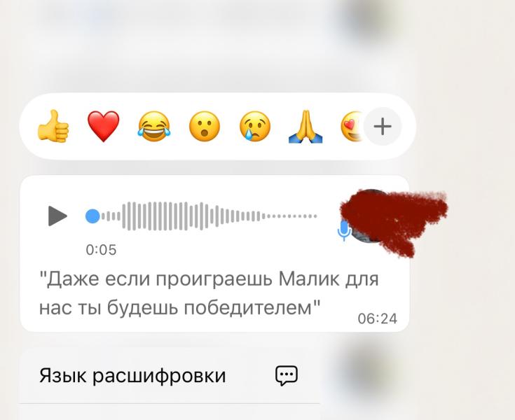
Task: Select the surprised face emoji reaction
Action: [x=205, y=126]
